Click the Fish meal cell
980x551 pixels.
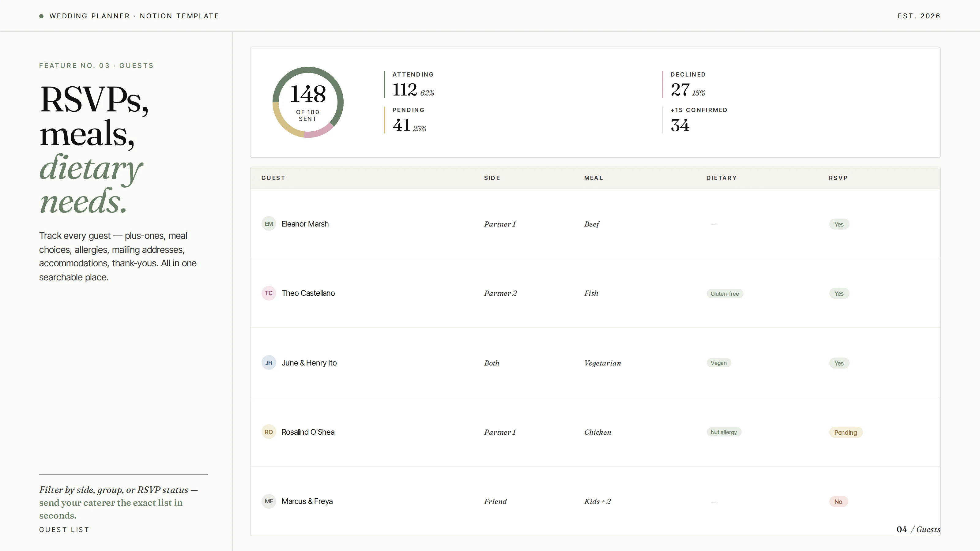[x=591, y=293]
